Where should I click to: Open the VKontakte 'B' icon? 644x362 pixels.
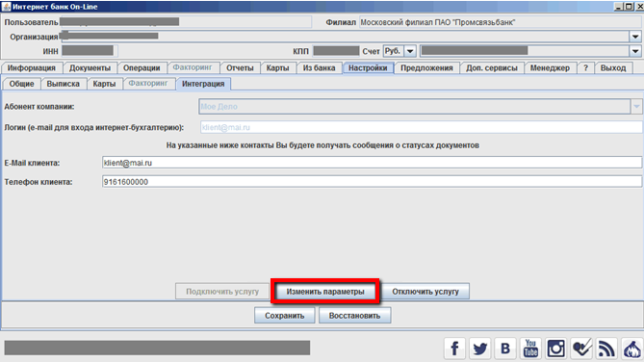point(505,349)
